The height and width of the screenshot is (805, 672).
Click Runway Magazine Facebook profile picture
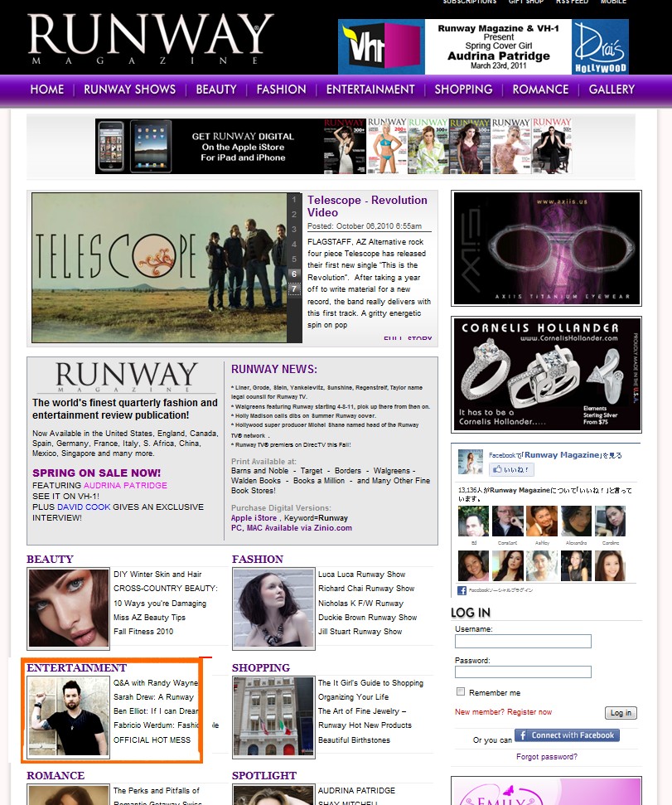click(x=471, y=462)
